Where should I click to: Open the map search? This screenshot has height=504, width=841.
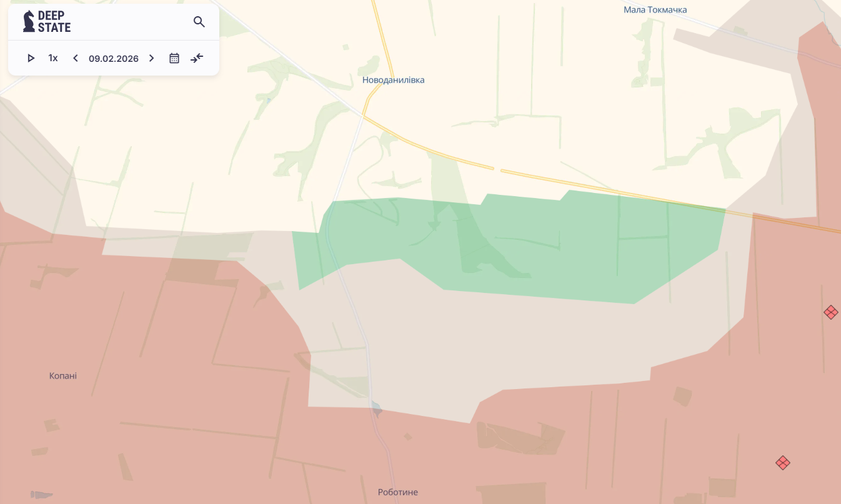199,22
